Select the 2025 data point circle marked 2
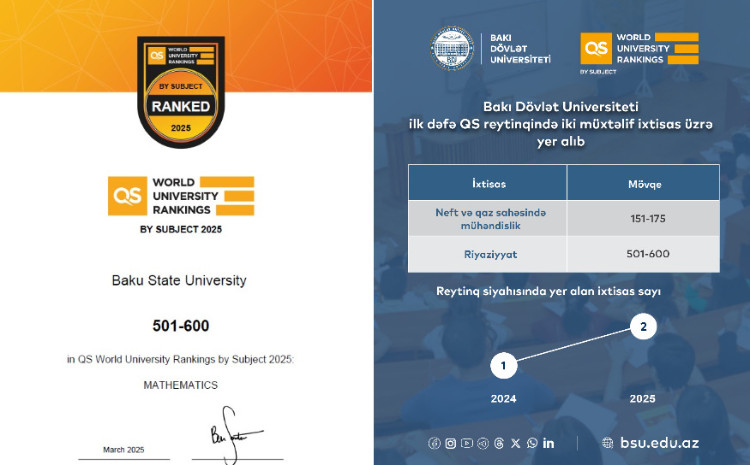The width and height of the screenshot is (750, 465). point(643,327)
